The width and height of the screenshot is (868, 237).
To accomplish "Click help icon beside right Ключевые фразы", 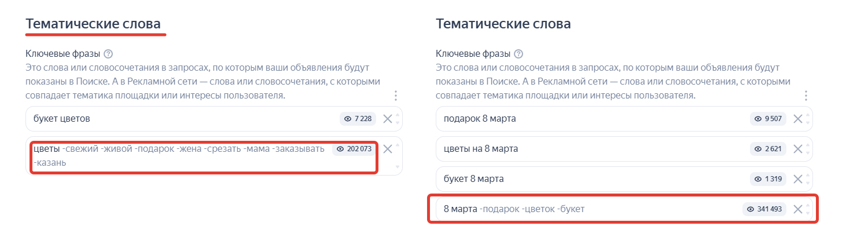I will coord(518,54).
